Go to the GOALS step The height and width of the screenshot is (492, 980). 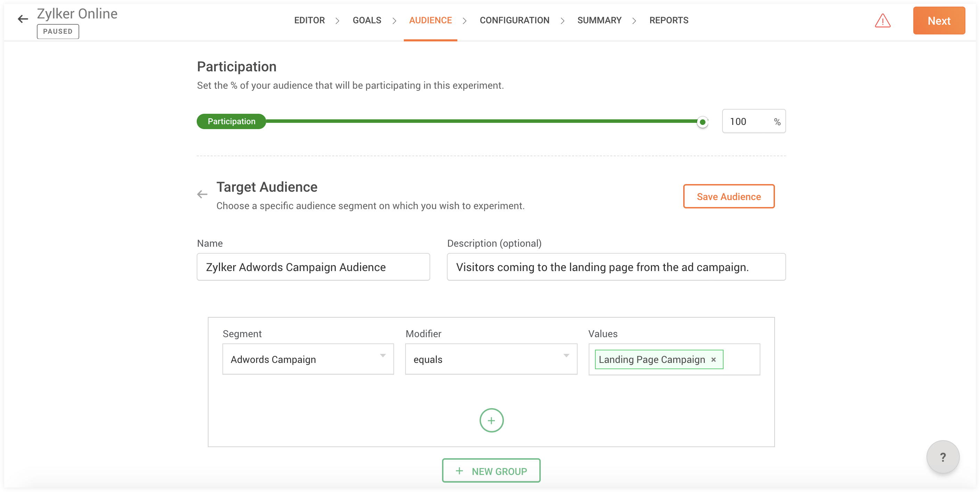[x=367, y=20]
